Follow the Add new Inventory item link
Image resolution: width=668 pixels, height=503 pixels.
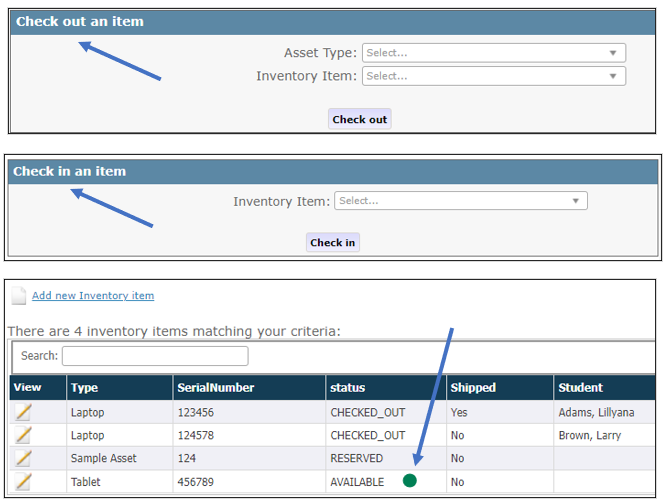point(93,296)
